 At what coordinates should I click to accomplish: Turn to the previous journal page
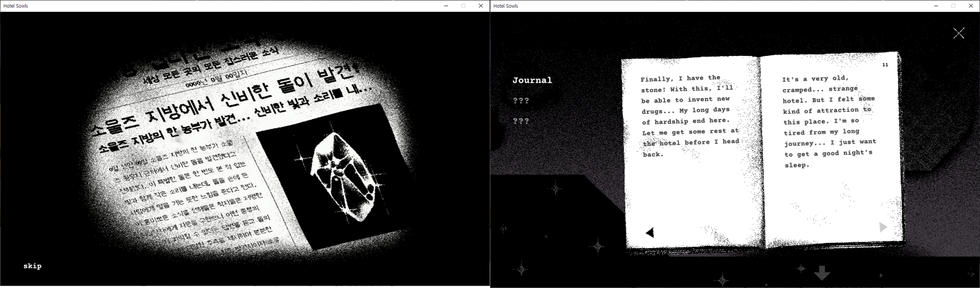tap(650, 232)
